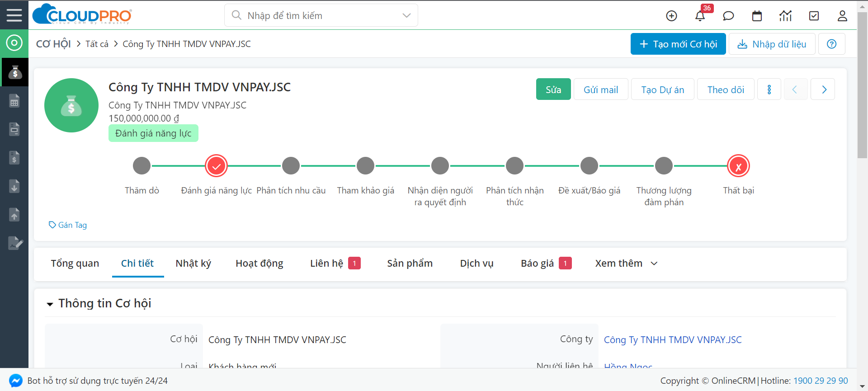Open the user profile icon
The height and width of the screenshot is (391, 868).
click(x=842, y=16)
